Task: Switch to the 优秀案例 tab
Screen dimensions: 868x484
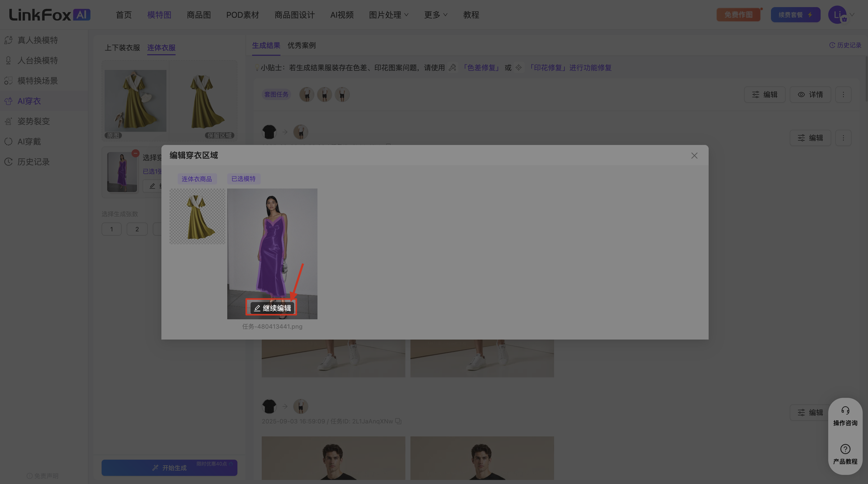Action: point(302,46)
